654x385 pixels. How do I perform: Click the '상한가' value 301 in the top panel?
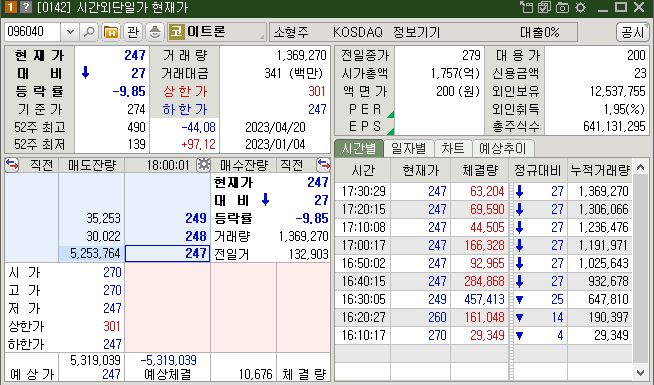(317, 91)
